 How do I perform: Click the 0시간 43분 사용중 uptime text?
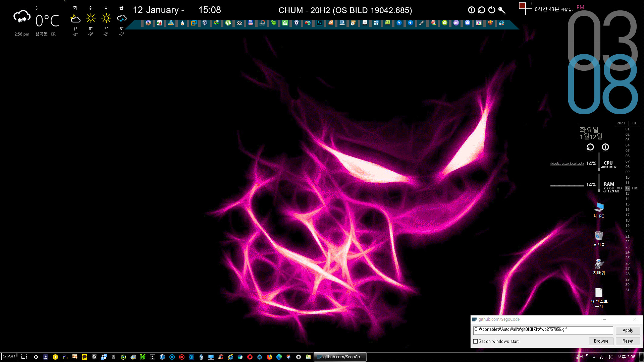554,9
